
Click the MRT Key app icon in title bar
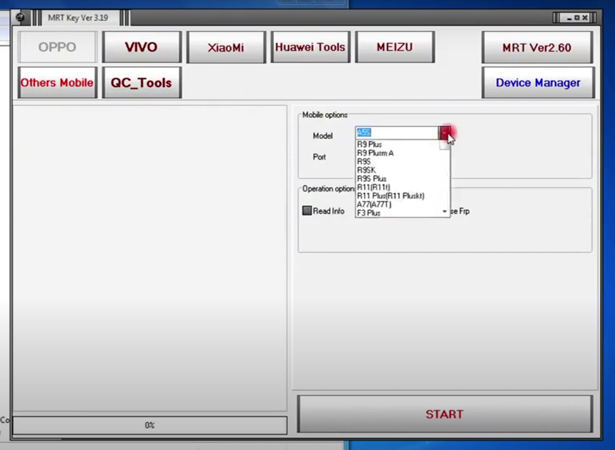tap(20, 17)
